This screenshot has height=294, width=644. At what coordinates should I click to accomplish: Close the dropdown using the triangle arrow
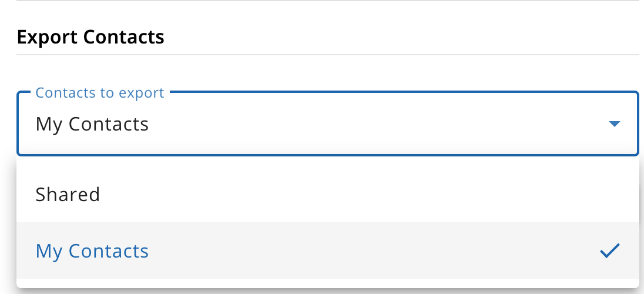coord(614,123)
